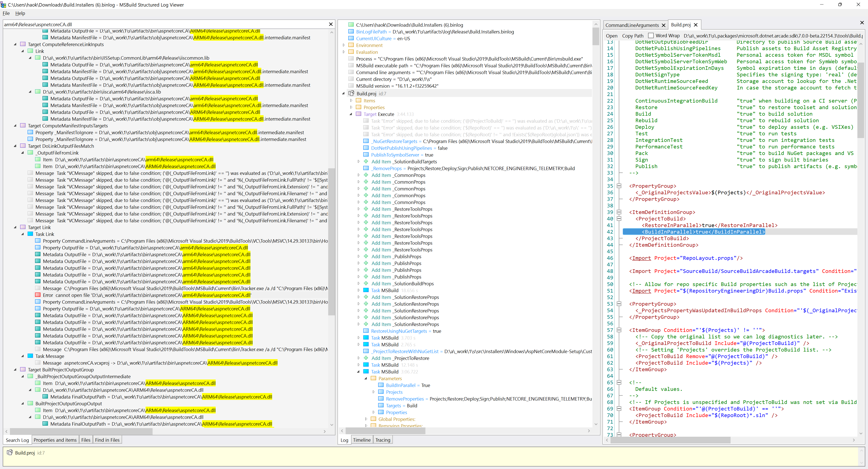Open the Help menu
This screenshot has height=469, width=868.
point(20,13)
